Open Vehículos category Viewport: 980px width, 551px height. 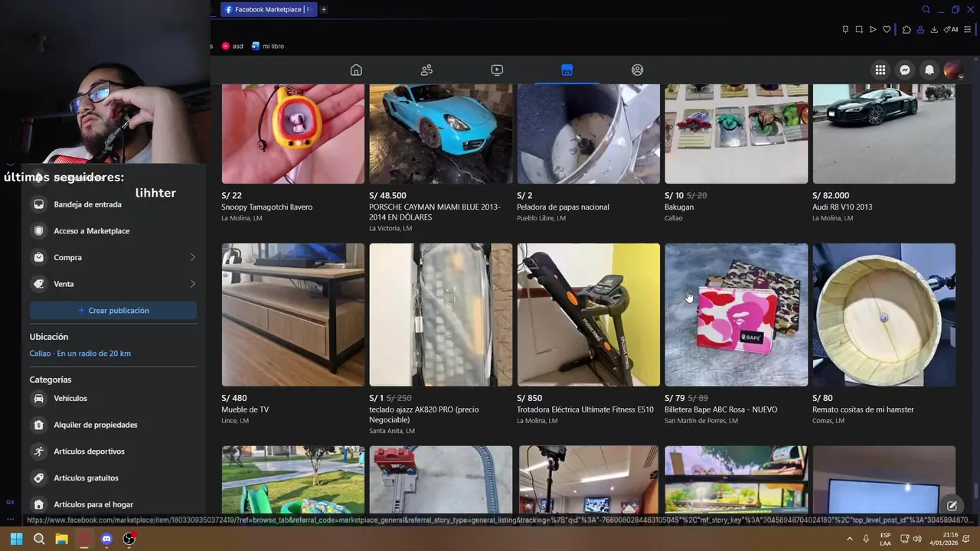(x=113, y=398)
